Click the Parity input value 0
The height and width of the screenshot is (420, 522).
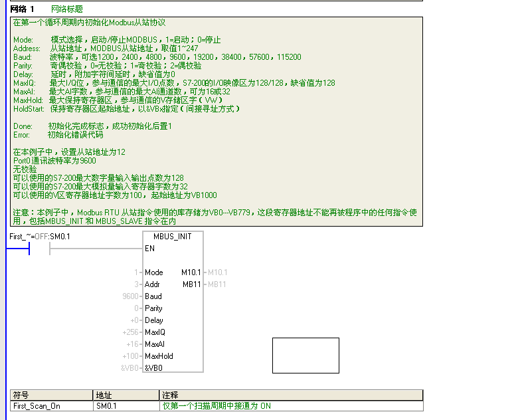(x=136, y=308)
